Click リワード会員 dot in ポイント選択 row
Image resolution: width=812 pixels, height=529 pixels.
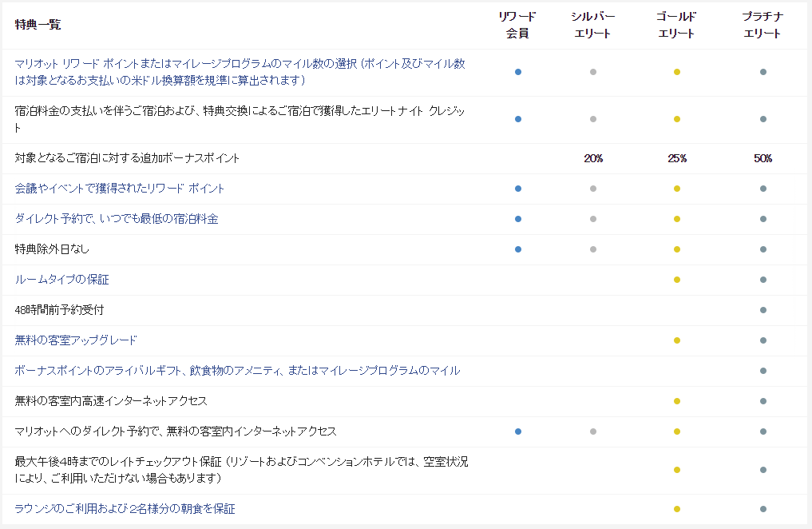coord(518,71)
